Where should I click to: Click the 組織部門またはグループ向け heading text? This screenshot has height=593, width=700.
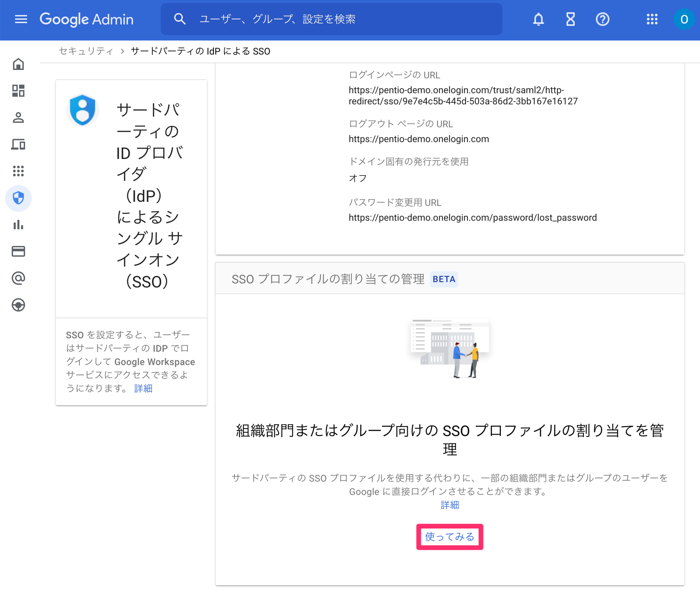[450, 440]
